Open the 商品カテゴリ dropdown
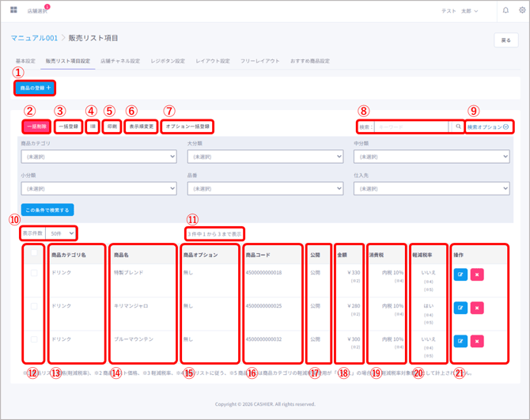The height and width of the screenshot is (420, 530). coord(98,157)
